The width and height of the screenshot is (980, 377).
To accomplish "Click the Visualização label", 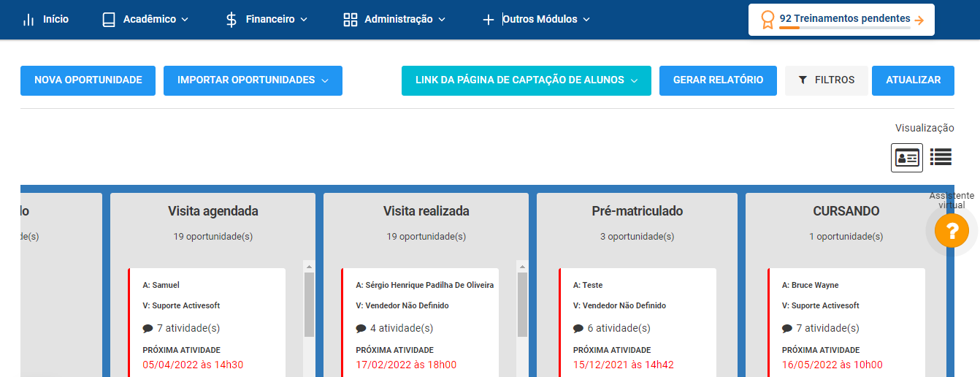I will click(x=925, y=128).
